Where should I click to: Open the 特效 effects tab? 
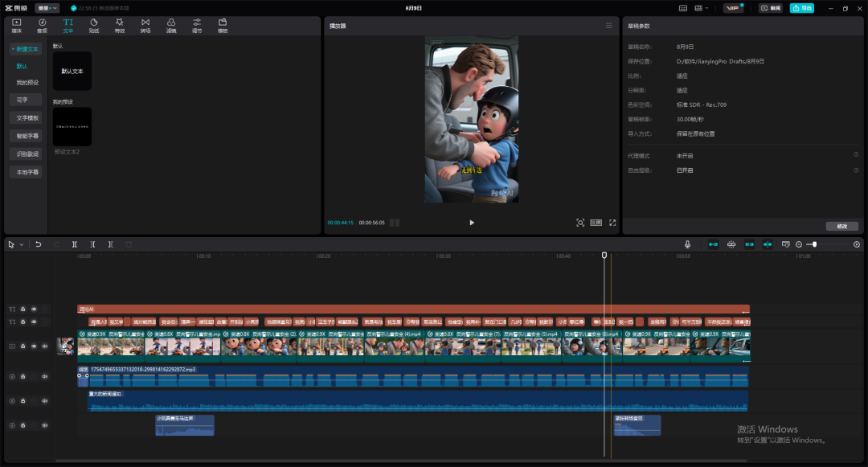120,26
